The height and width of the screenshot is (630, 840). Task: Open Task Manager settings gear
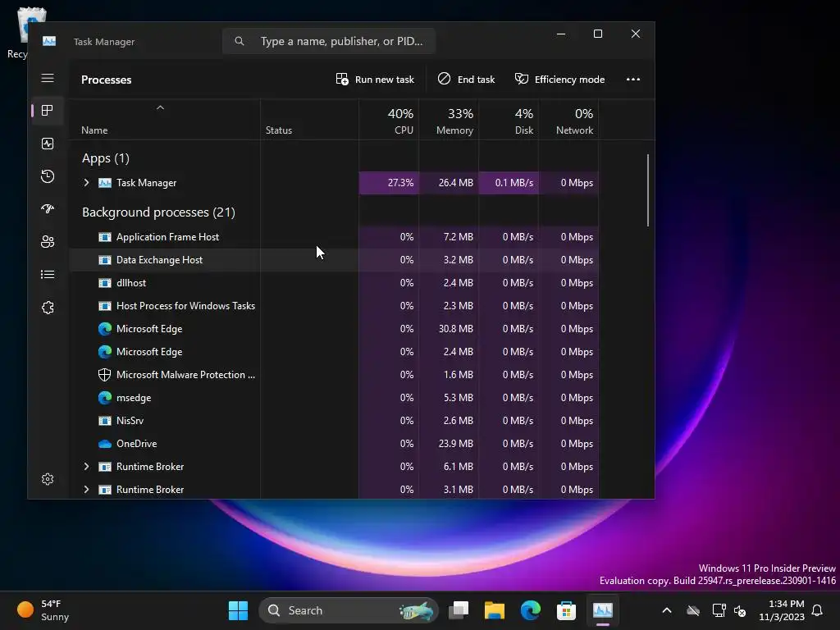[48, 479]
